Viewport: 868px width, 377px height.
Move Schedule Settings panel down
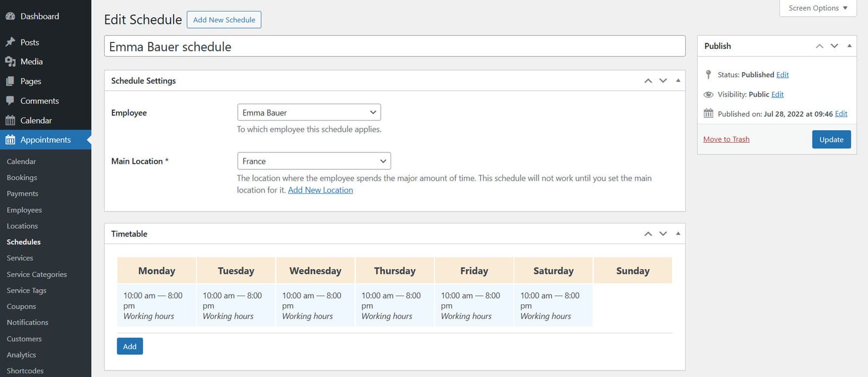[x=663, y=81]
